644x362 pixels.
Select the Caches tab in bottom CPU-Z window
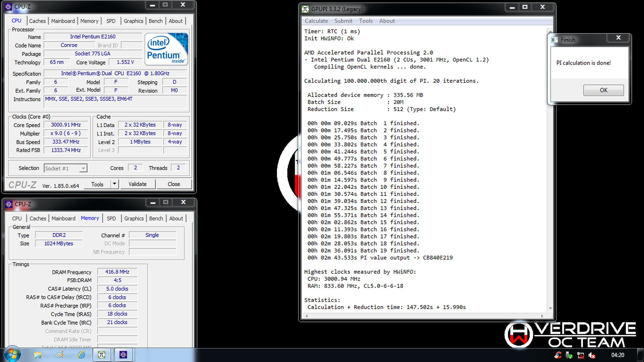tap(38, 218)
